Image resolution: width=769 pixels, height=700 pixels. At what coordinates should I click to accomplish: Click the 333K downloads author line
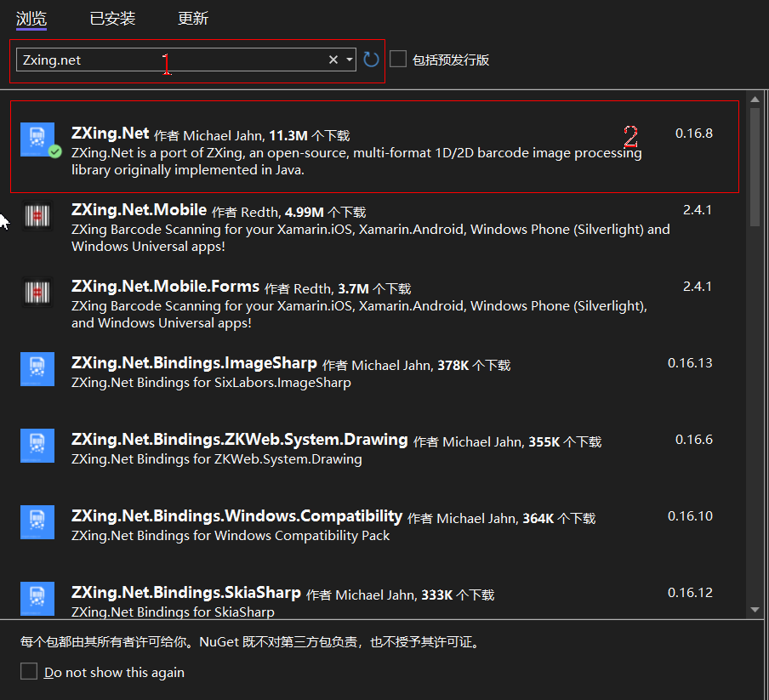(400, 595)
